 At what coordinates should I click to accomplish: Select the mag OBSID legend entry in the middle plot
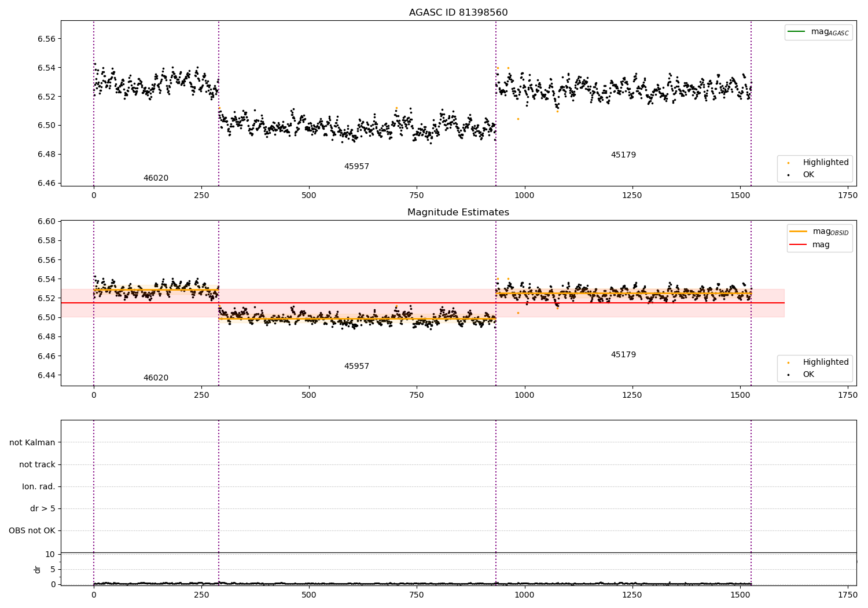tap(819, 232)
